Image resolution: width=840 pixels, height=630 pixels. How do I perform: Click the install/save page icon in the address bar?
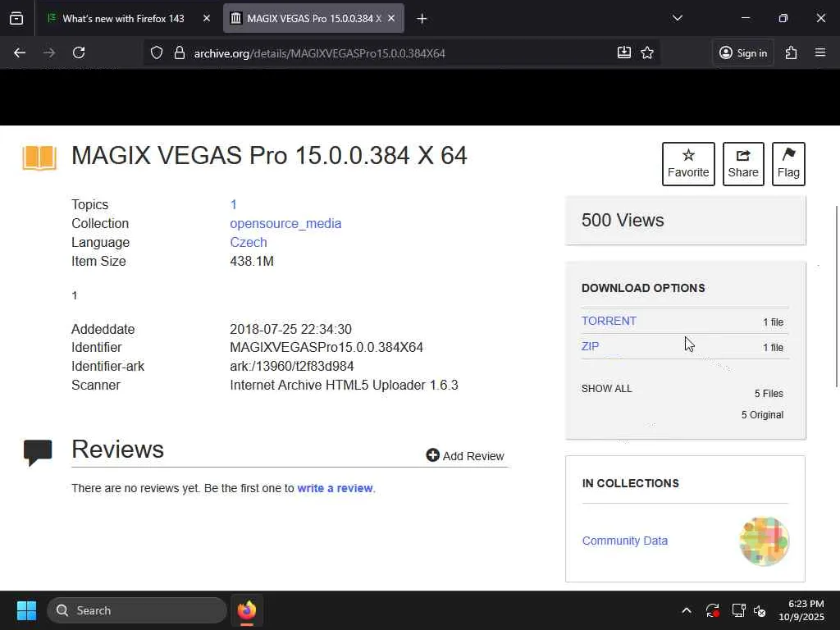[x=623, y=52]
